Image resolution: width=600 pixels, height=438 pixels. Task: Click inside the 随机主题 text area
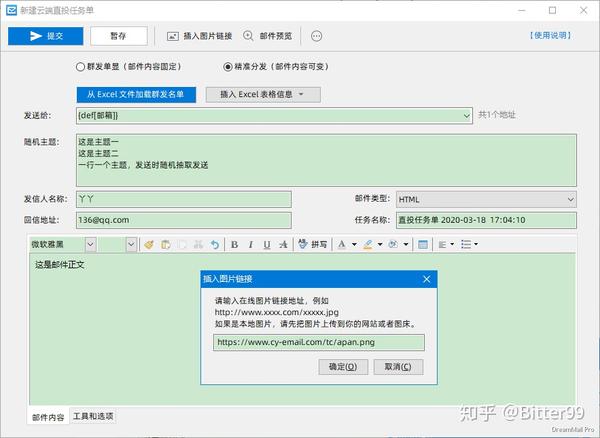[326, 160]
